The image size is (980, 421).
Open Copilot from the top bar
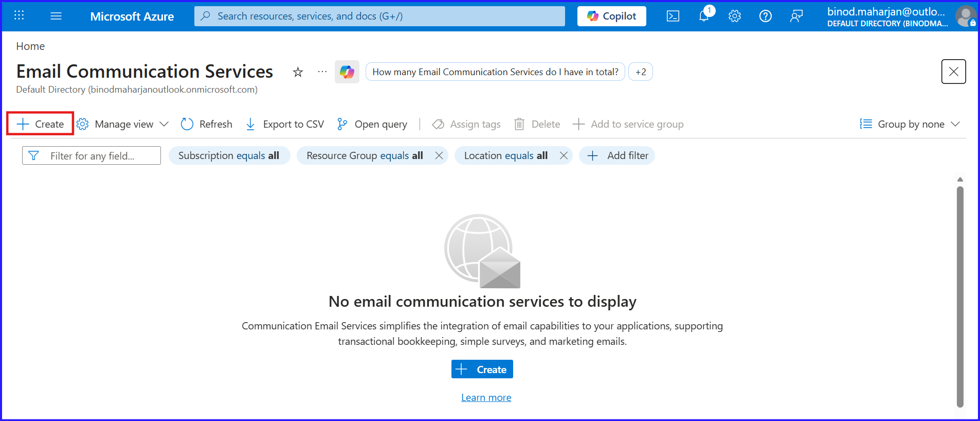[612, 16]
